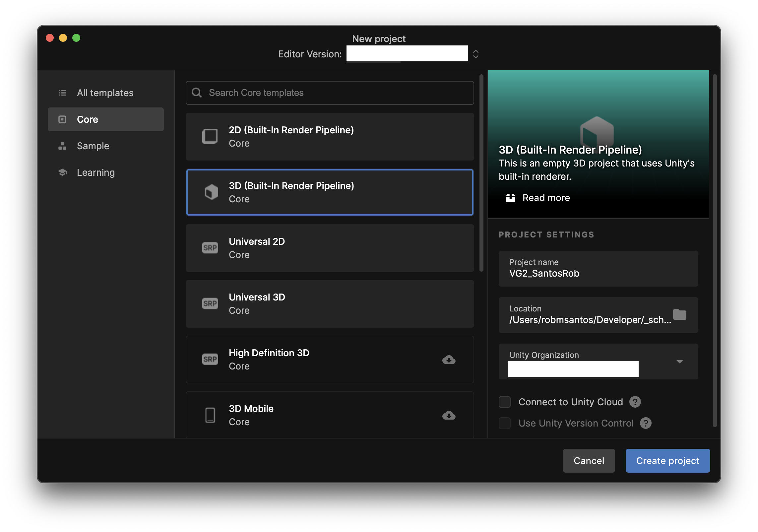
Task: Click the Universal 3D SRP icon
Action: pyautogui.click(x=210, y=303)
